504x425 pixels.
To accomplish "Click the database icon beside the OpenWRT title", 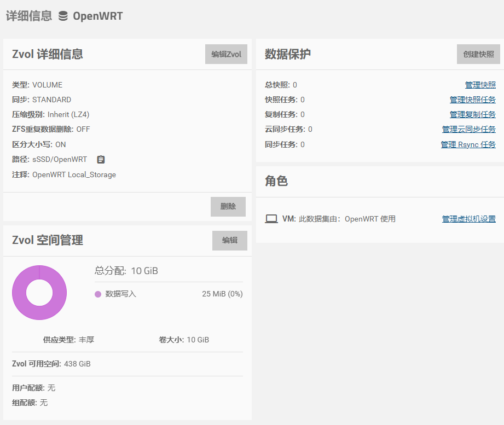I will pos(63,16).
